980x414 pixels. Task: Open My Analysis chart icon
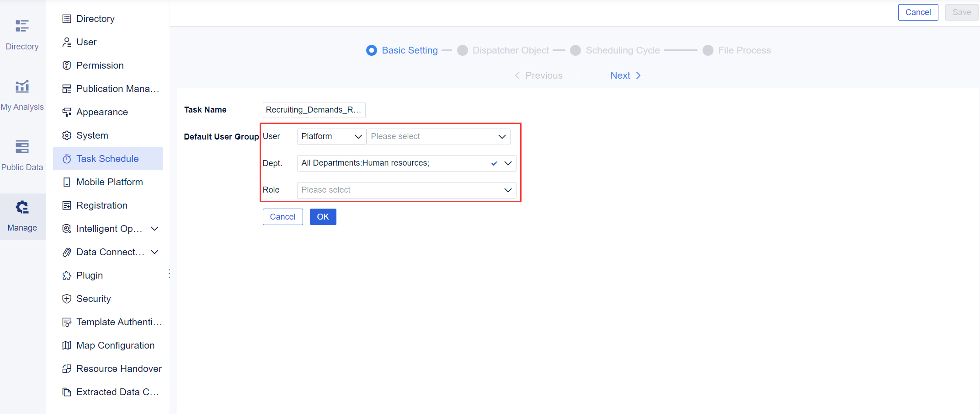(x=22, y=86)
